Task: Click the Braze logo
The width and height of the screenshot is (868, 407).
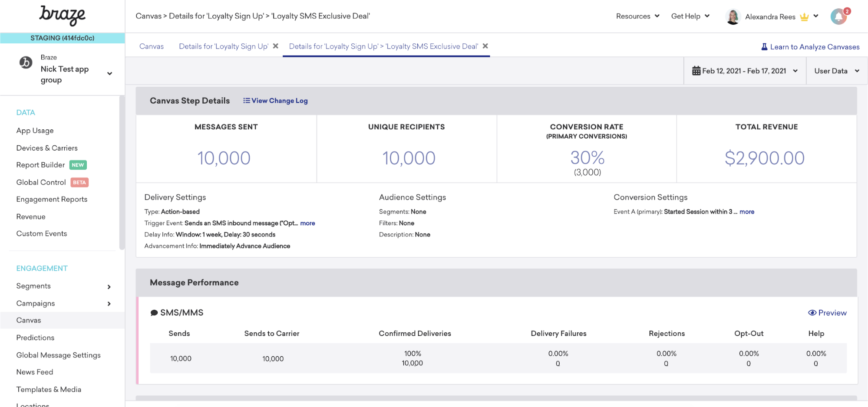Action: pyautogui.click(x=63, y=16)
